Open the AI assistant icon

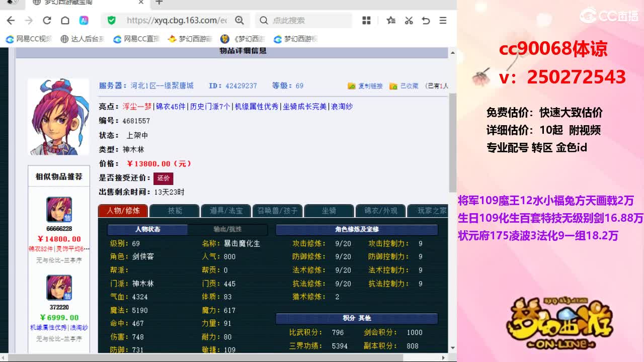[84, 20]
